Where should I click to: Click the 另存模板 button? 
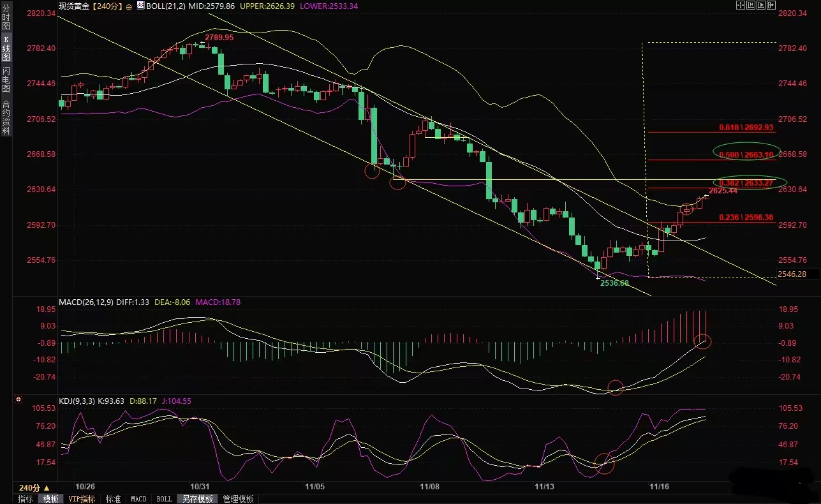[x=196, y=499]
